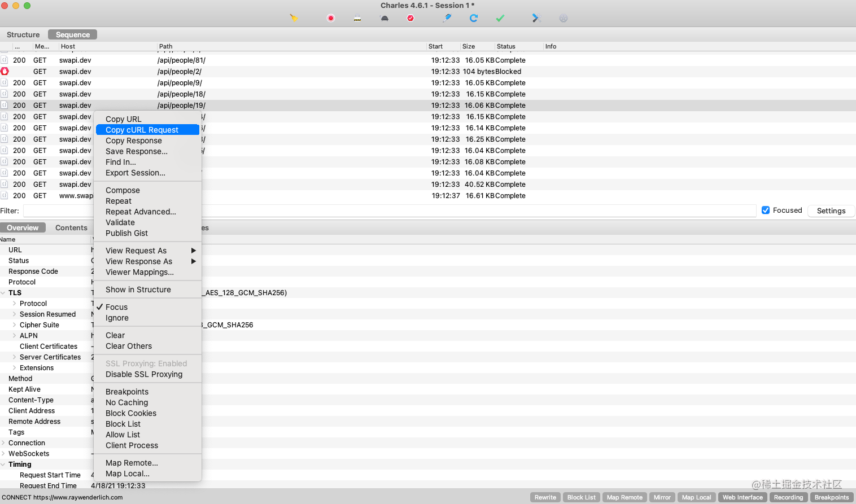This screenshot has height=504, width=856.
Task: Click the green validate checkmark icon
Action: (x=500, y=18)
